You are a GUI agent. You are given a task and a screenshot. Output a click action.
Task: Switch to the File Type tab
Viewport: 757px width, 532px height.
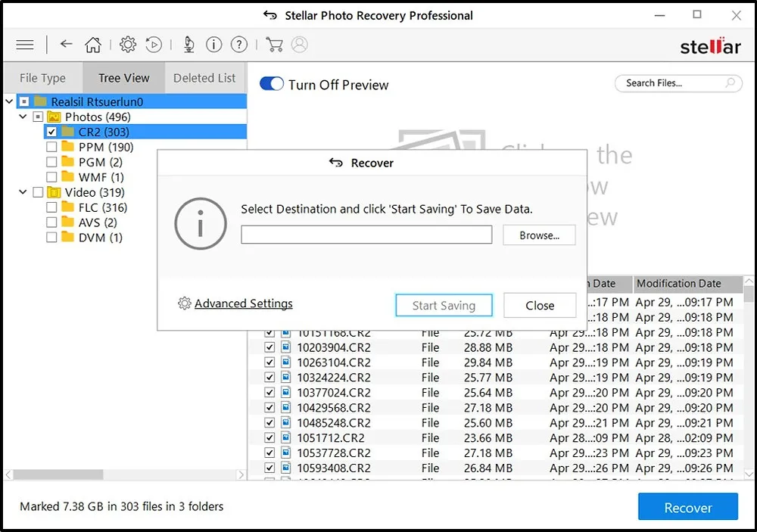43,78
